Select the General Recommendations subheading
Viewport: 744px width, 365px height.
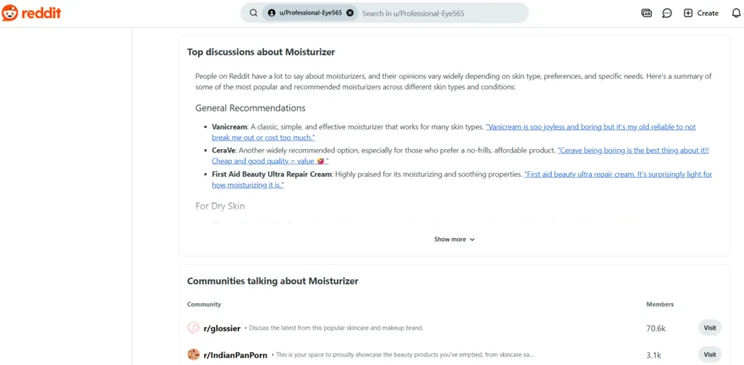point(250,108)
